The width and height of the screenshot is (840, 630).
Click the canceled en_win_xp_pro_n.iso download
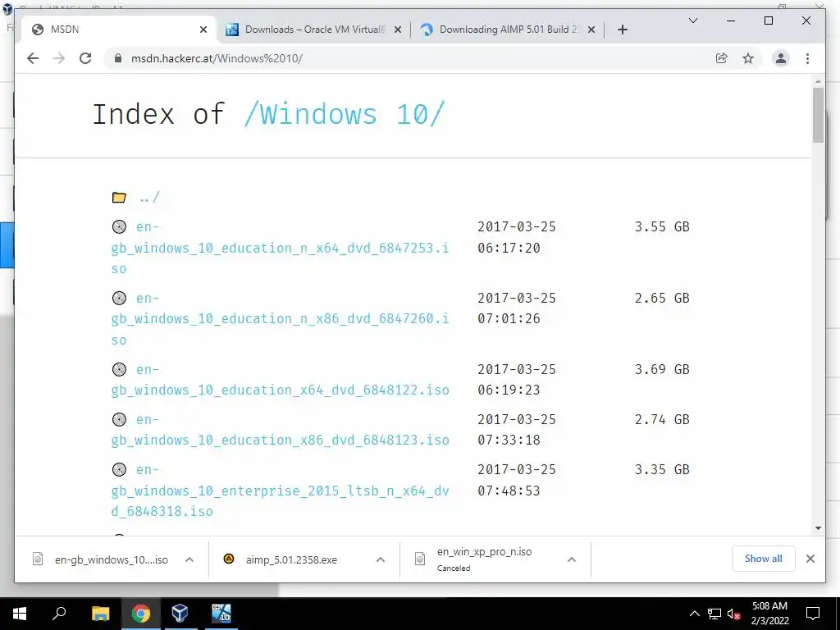[x=484, y=559]
